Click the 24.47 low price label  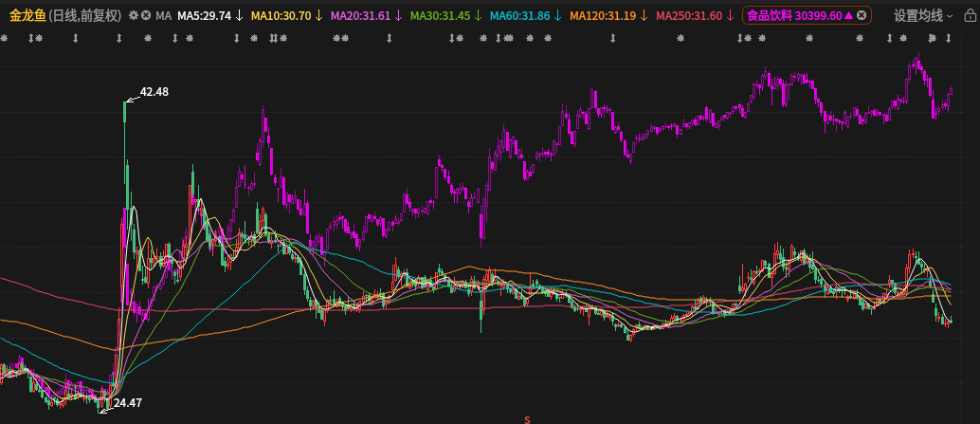pos(128,403)
